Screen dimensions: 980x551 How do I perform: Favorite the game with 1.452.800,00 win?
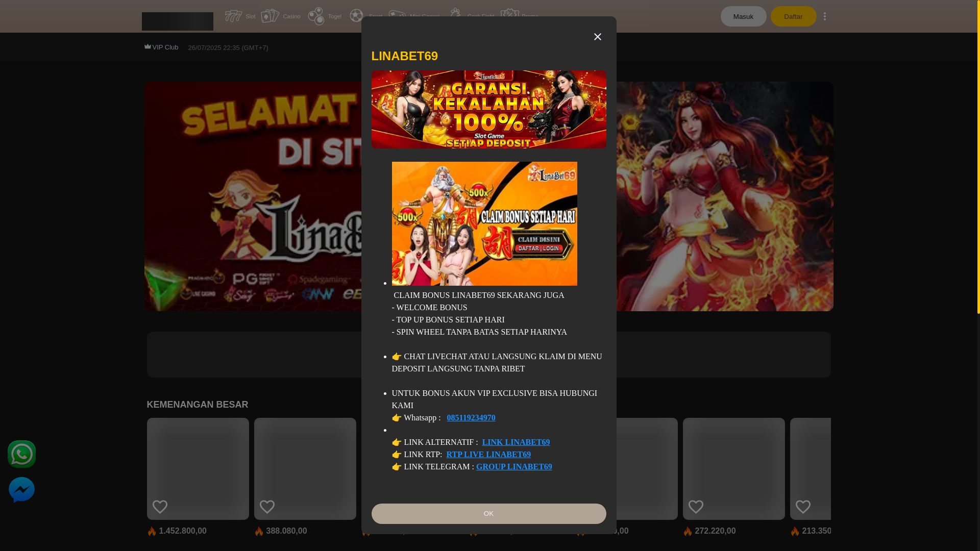[160, 507]
